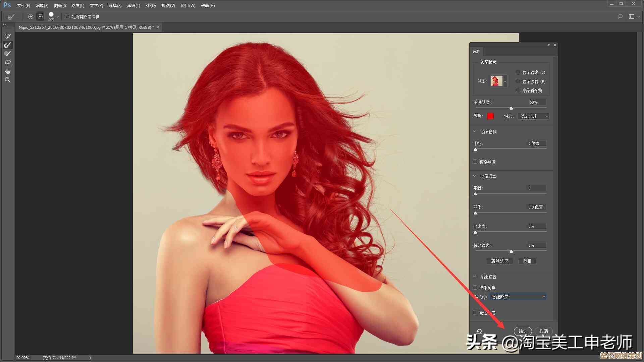Image resolution: width=644 pixels, height=362 pixels.
Task: Click the subtract from selection icon
Action: [40, 16]
